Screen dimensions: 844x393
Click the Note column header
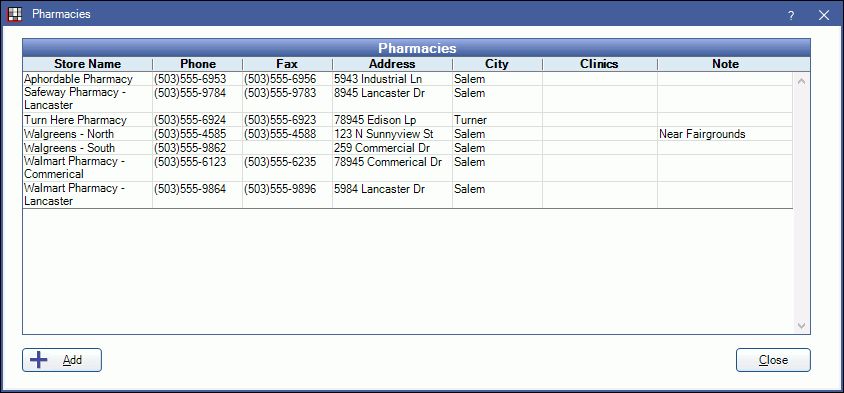click(x=725, y=64)
